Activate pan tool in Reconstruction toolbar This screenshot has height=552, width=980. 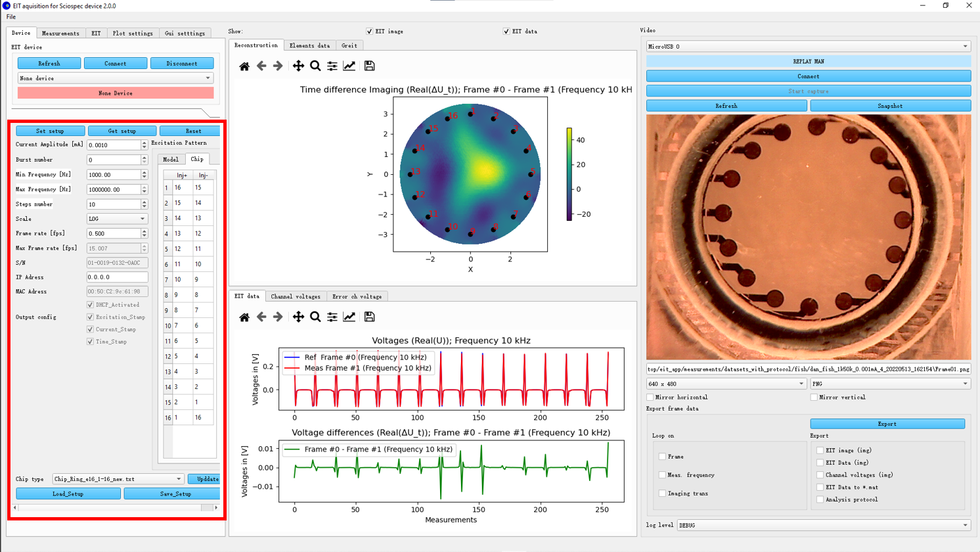coord(298,66)
